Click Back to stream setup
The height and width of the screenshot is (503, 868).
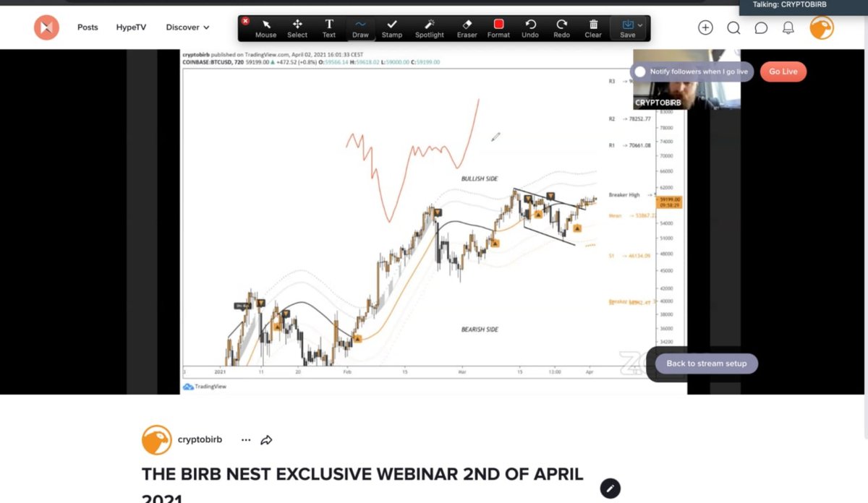coord(706,364)
